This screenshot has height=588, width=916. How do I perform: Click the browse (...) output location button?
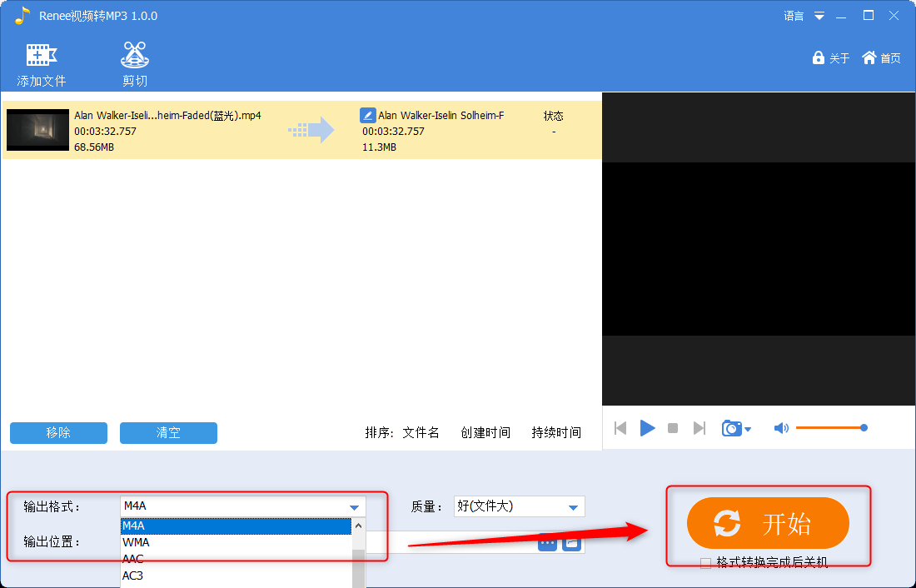547,543
